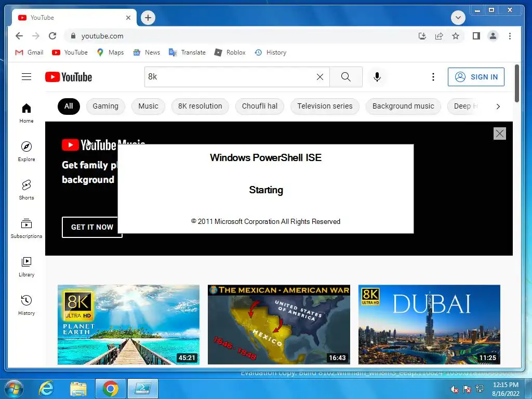The height and width of the screenshot is (399, 532).
Task: Open the 8K Planet Earth video thumbnail
Action: point(129,325)
